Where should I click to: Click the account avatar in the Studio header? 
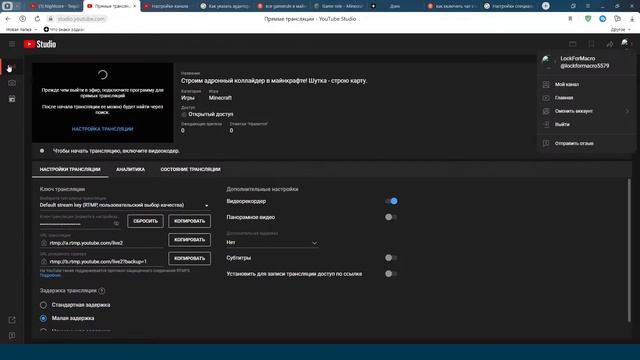(x=625, y=43)
